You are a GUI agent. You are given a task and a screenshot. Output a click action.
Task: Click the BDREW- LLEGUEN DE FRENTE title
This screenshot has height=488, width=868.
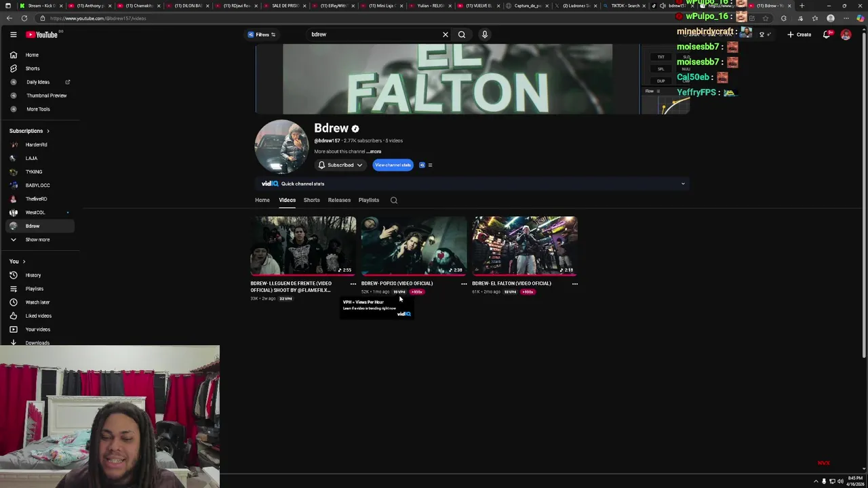click(x=291, y=287)
